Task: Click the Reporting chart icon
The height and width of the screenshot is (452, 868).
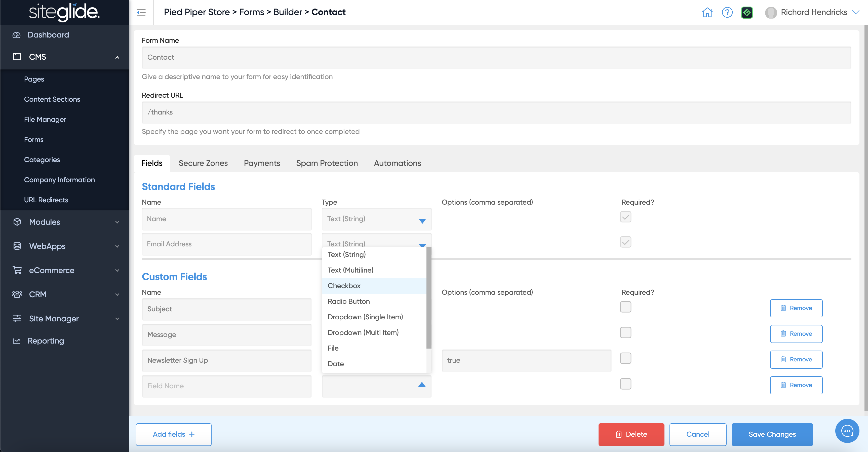Action: point(17,341)
